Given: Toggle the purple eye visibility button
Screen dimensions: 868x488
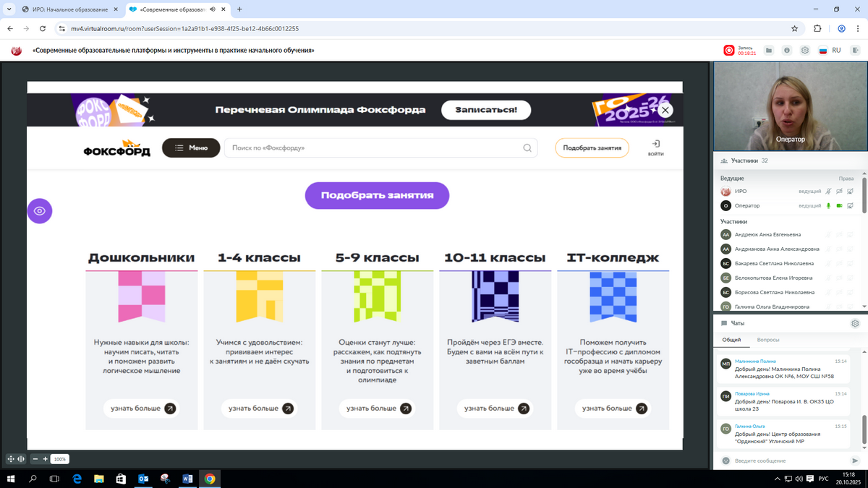Looking at the screenshot, I should [40, 211].
